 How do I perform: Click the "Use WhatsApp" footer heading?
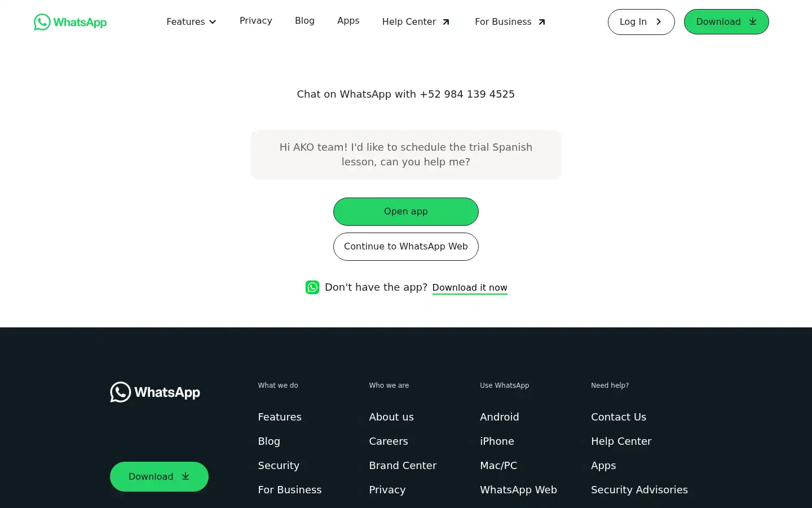pos(505,386)
